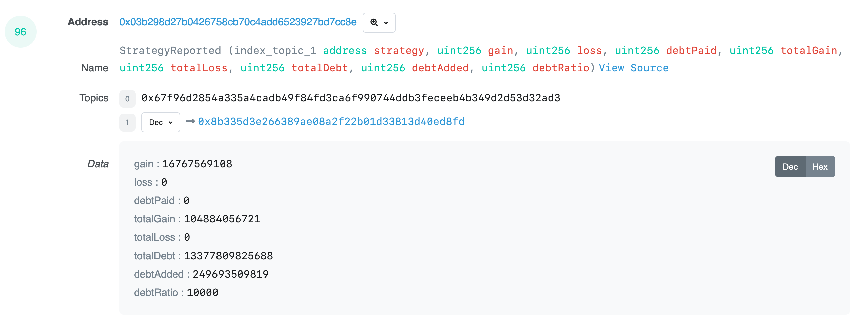Click the Dec dropdown chevron arrow
868x330 pixels.
pos(171,123)
